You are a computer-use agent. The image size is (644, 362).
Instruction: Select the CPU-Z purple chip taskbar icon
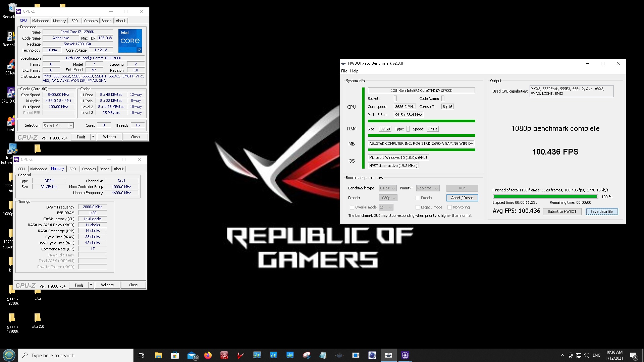tap(405, 355)
